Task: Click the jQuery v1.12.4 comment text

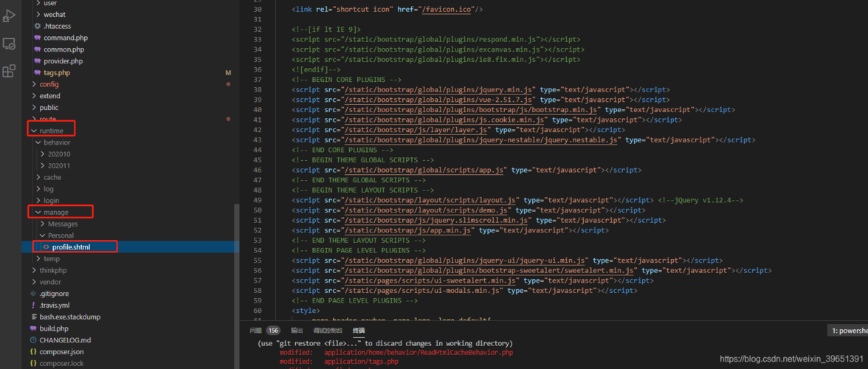Action: [700, 200]
